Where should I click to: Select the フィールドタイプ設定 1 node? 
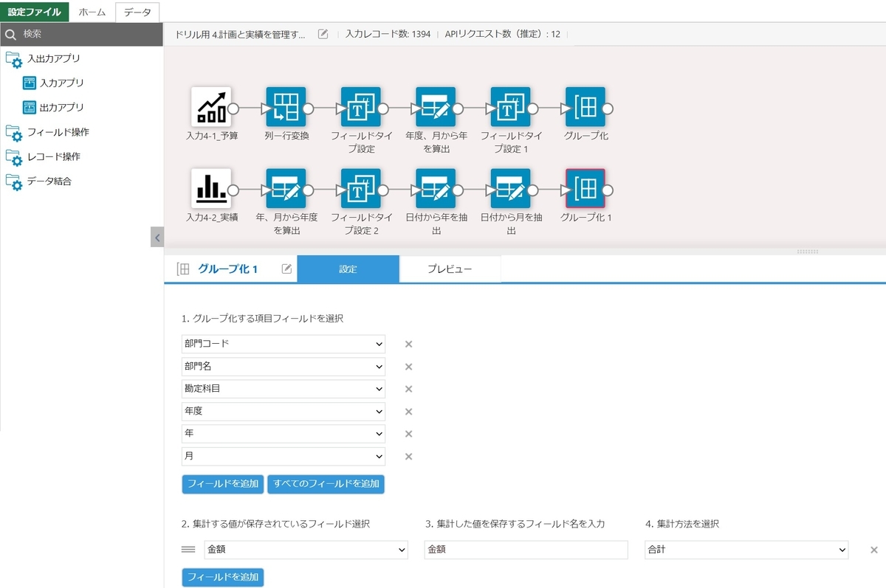click(x=510, y=107)
